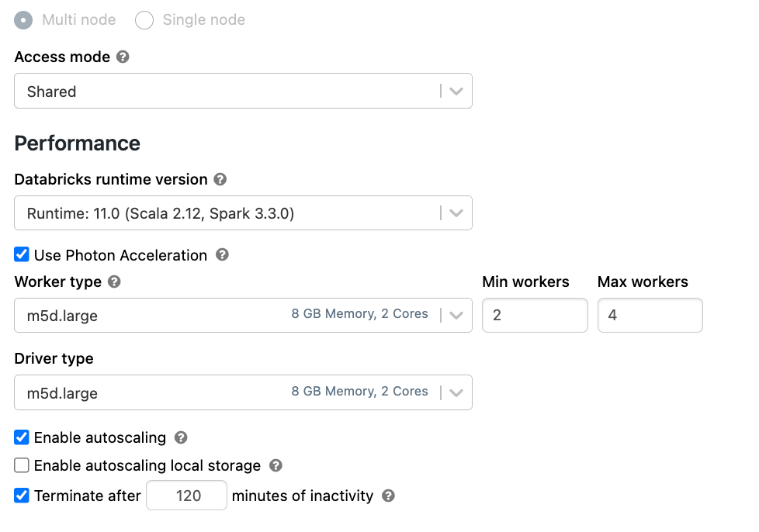Select the Multi node radio button
Screen dimensions: 759x532
click(x=24, y=20)
